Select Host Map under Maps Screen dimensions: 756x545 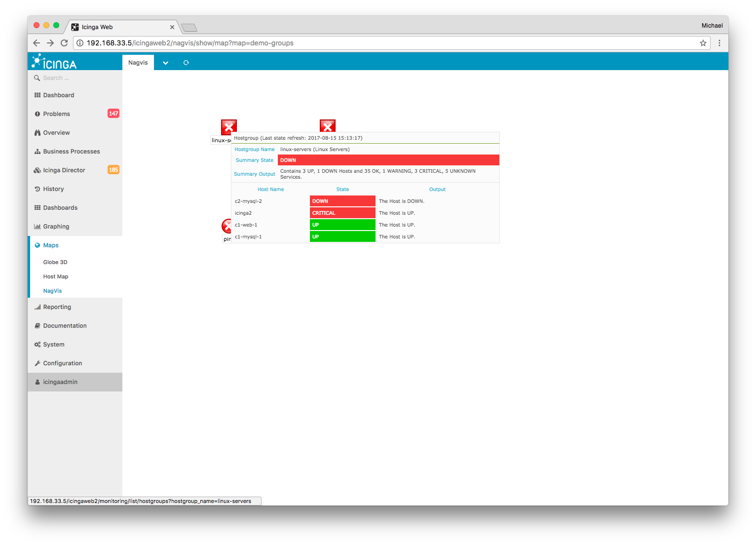tap(56, 276)
